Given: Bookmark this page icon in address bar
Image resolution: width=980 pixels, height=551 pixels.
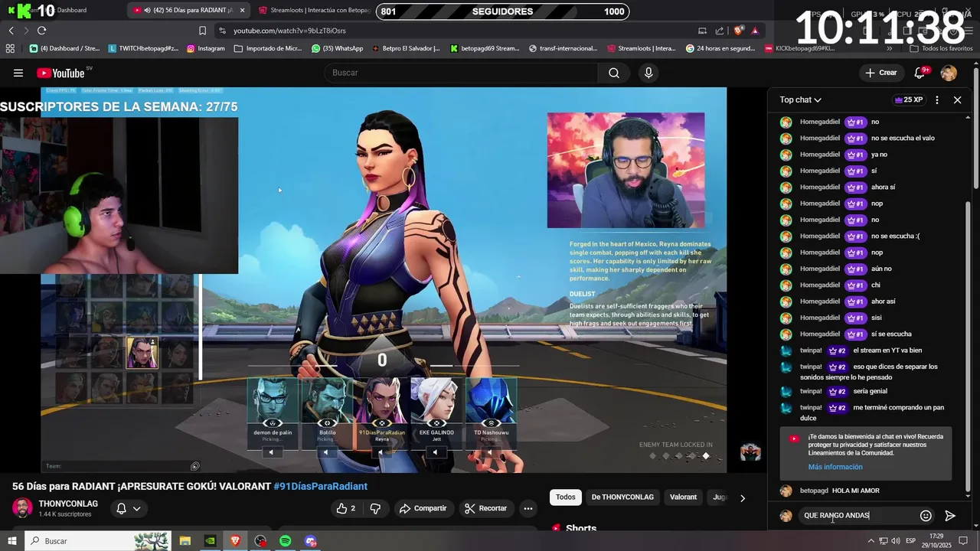Looking at the screenshot, I should tap(202, 31).
